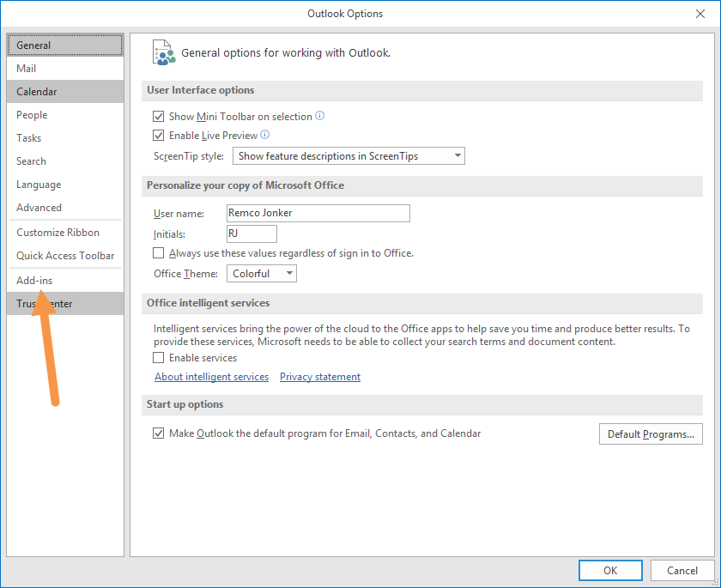This screenshot has width=721, height=588.
Task: Click the info icon beside Show Mini Toolbar
Action: point(319,116)
